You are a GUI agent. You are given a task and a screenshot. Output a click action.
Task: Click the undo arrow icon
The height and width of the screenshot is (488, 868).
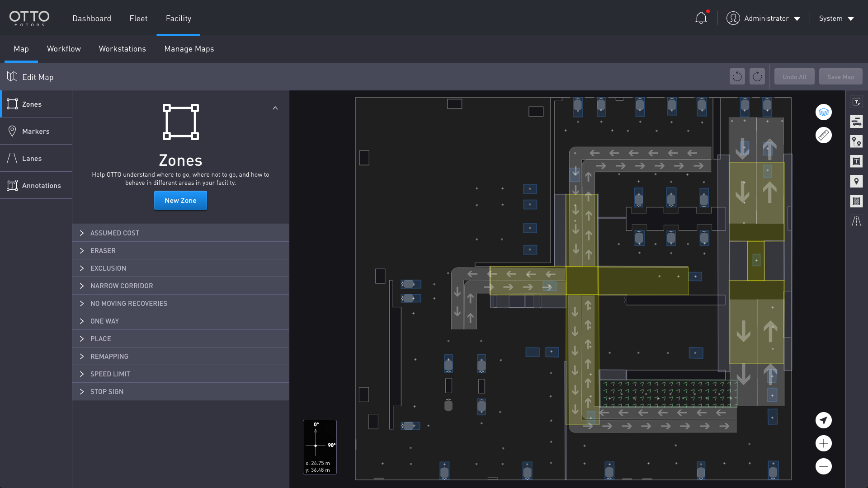(737, 77)
